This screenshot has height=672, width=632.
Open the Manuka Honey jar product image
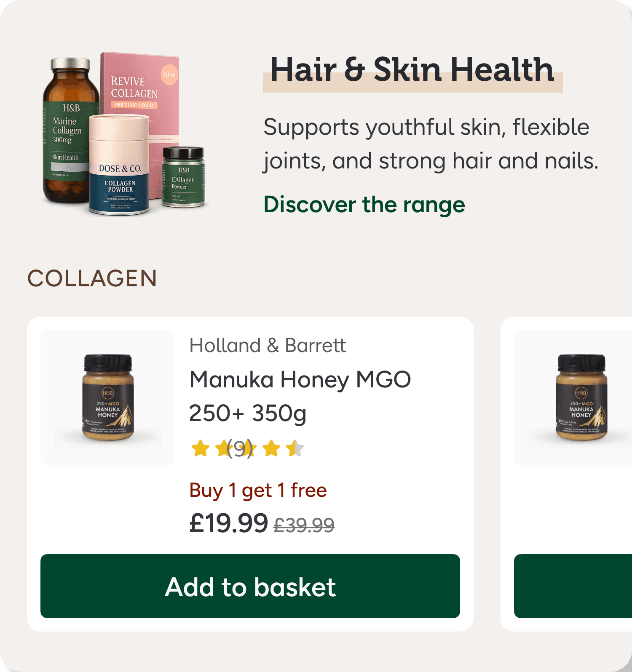click(x=108, y=397)
